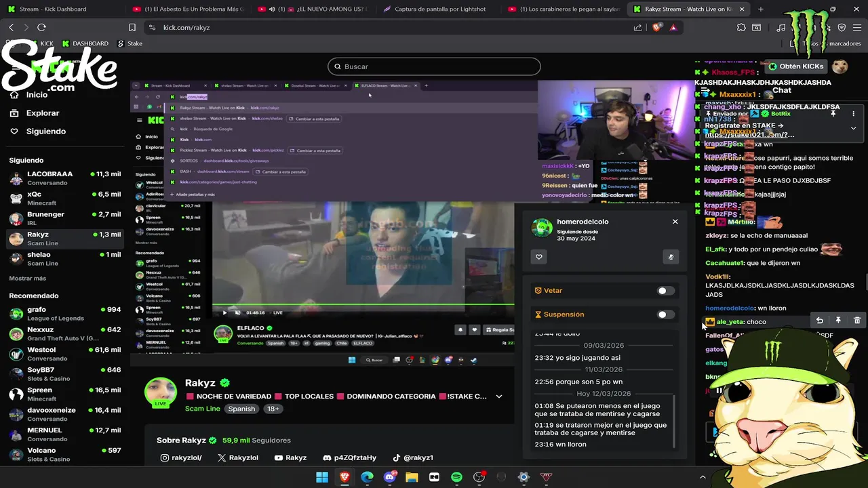Open the Stake bookmark
This screenshot has width=868, height=488.
pyautogui.click(x=130, y=43)
